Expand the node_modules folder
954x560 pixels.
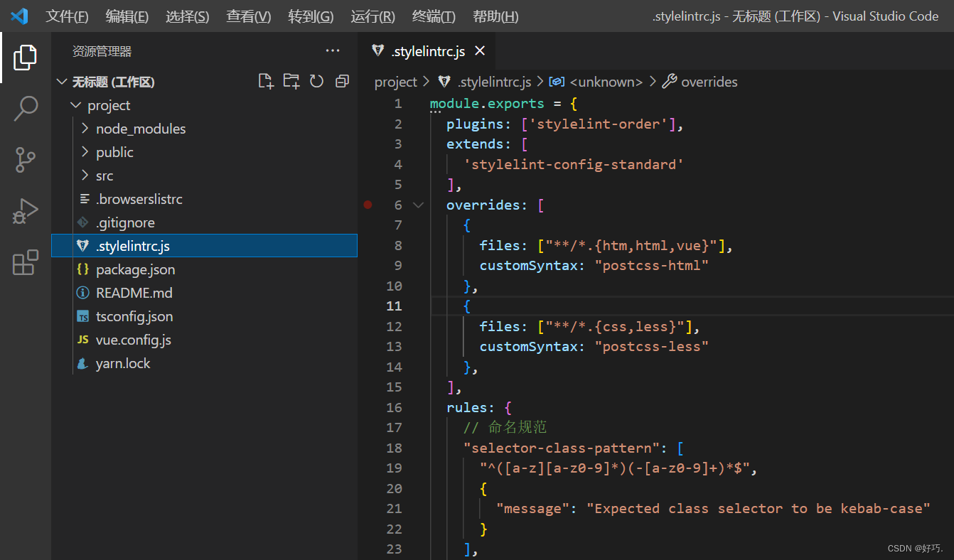(x=85, y=129)
